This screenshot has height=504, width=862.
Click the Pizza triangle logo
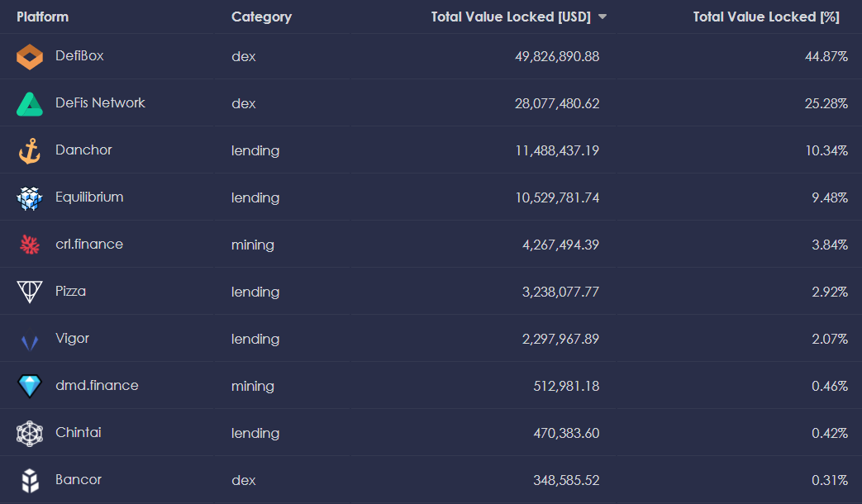(x=30, y=292)
